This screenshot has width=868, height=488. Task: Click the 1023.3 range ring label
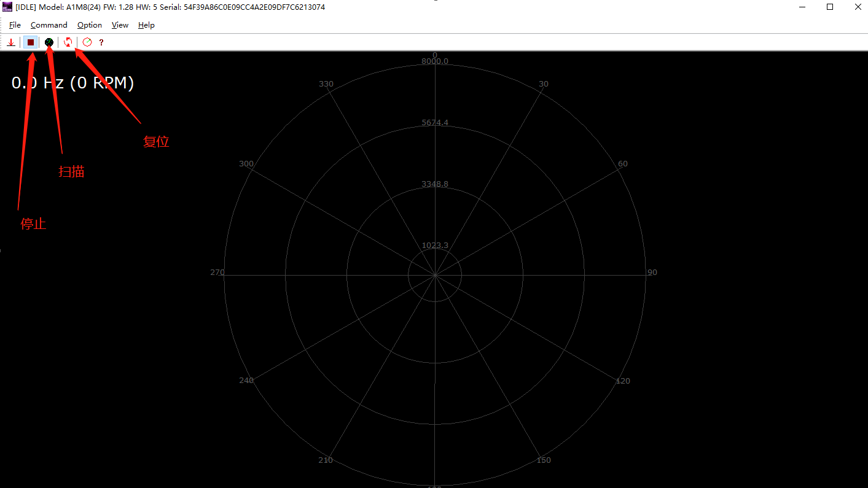435,246
